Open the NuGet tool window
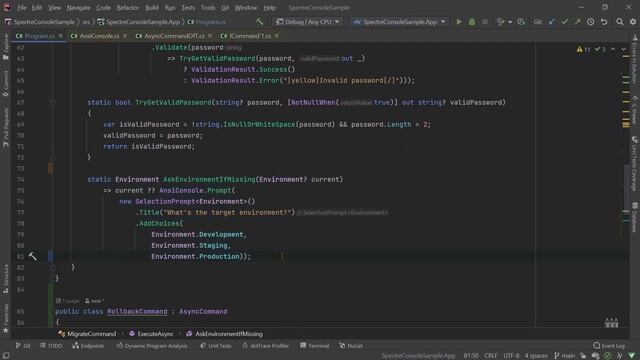 pos(351,346)
